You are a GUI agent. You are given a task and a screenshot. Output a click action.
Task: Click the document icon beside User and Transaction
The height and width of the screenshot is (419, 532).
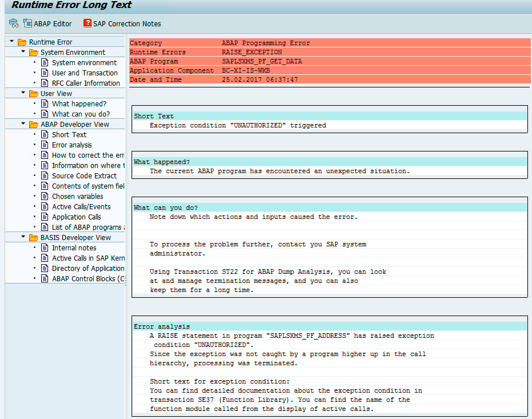45,73
